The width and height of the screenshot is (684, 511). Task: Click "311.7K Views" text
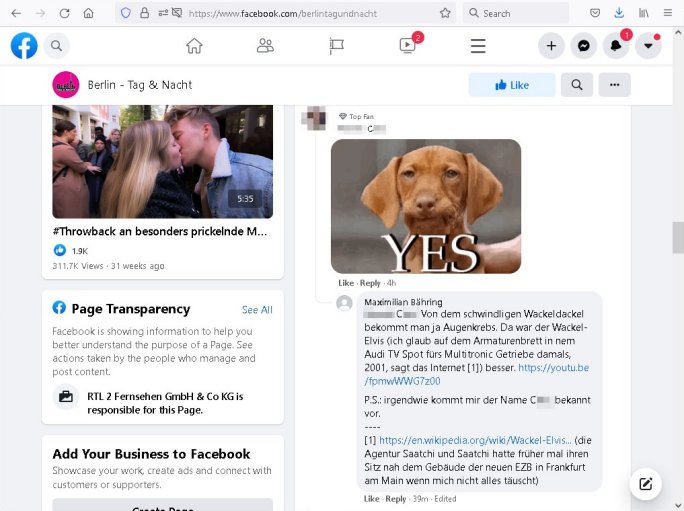click(78, 266)
